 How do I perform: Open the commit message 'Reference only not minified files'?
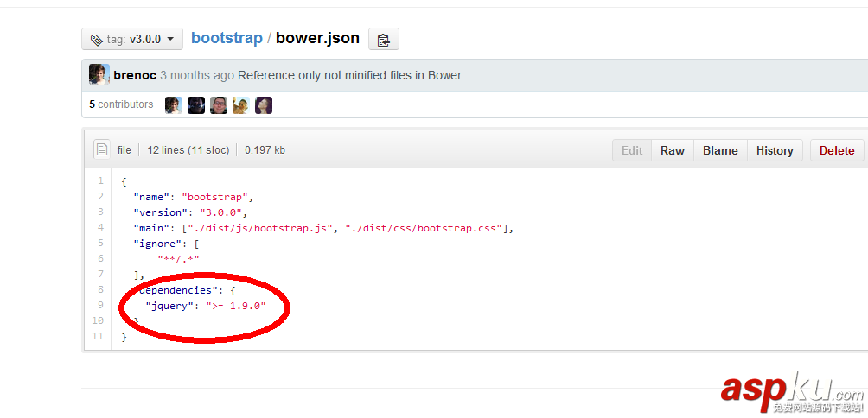[x=349, y=75]
